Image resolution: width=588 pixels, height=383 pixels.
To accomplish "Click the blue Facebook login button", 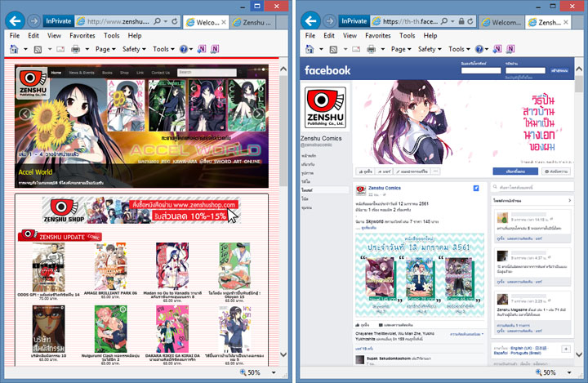I will click(x=559, y=70).
